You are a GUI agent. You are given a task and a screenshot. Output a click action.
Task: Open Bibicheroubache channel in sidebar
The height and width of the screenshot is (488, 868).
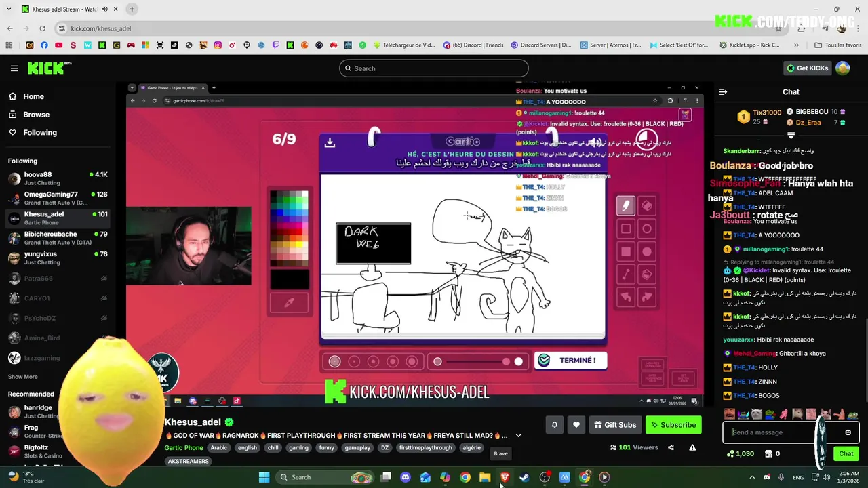pos(57,239)
